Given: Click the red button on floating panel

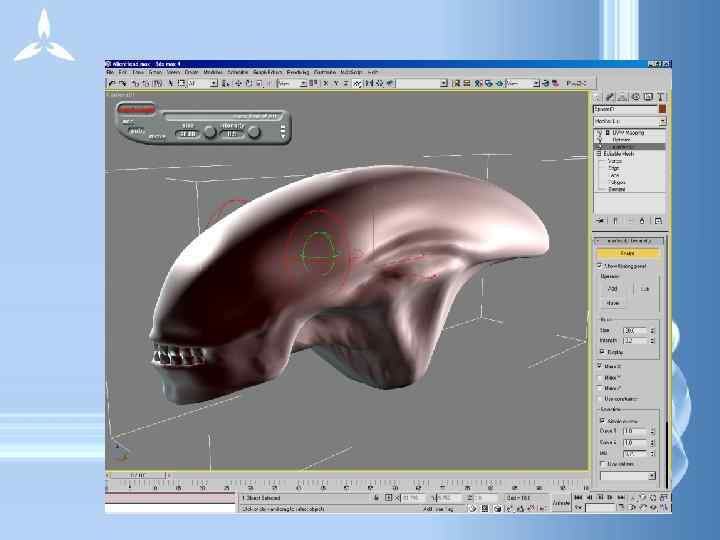Looking at the screenshot, I should 136,109.
